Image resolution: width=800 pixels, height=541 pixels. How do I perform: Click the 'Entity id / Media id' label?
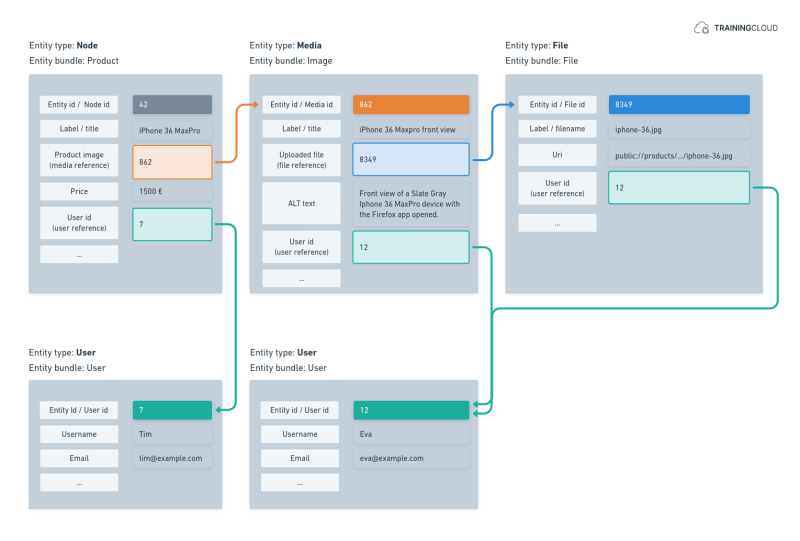pos(302,105)
